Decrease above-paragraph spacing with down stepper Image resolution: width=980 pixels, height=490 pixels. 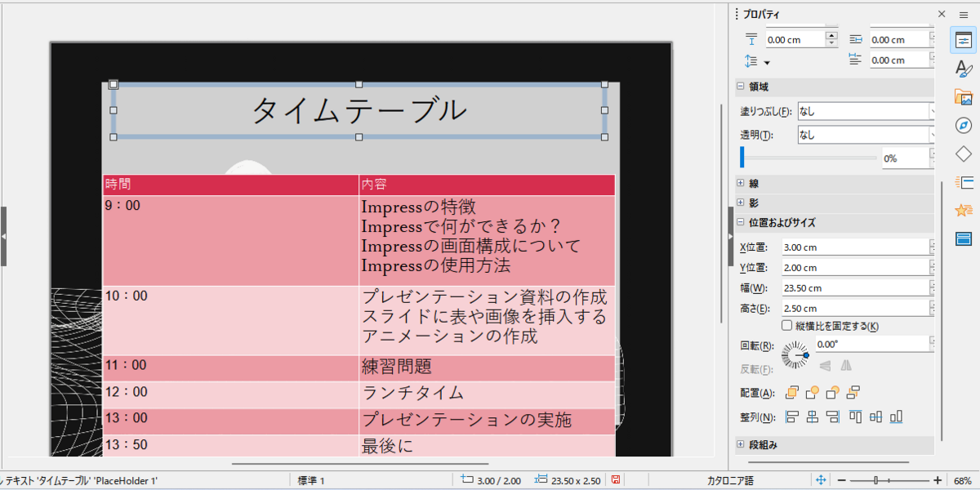point(831,43)
